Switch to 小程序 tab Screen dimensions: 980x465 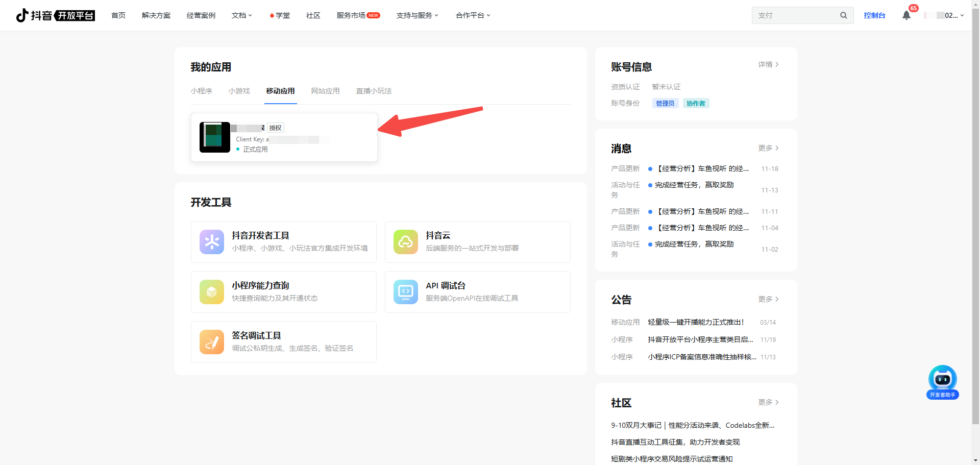click(x=202, y=91)
